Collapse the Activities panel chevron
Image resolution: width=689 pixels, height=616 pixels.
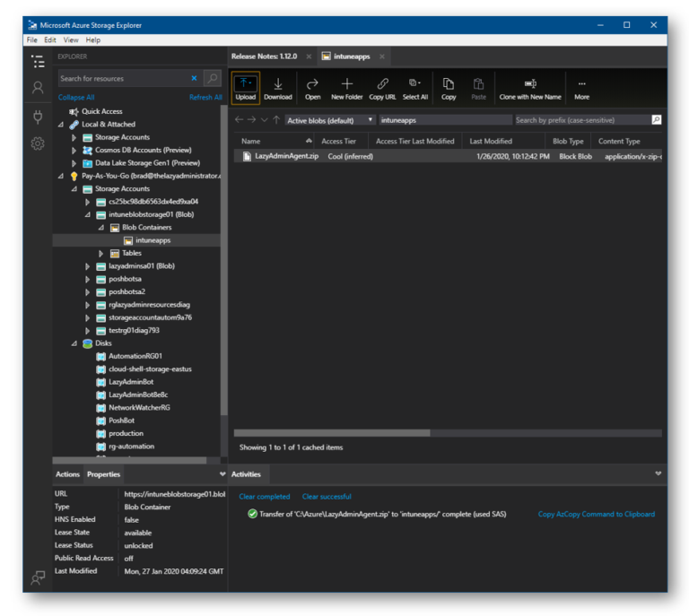click(x=658, y=473)
